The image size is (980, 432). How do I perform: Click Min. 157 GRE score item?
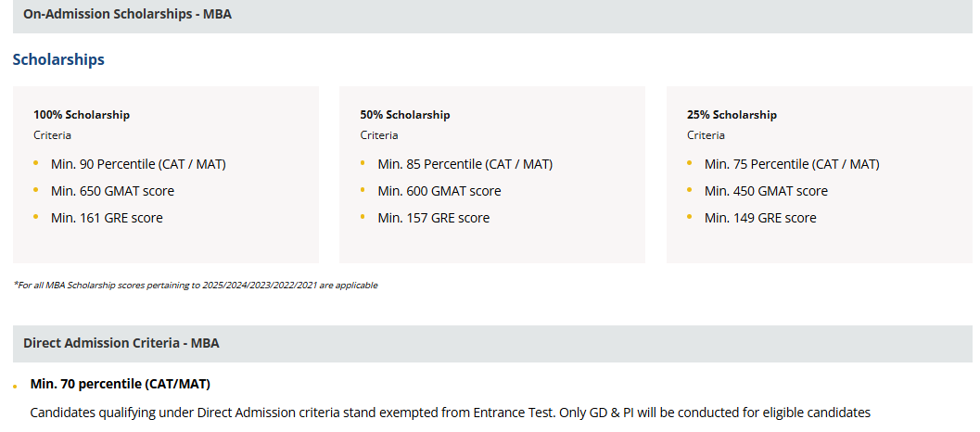point(433,218)
